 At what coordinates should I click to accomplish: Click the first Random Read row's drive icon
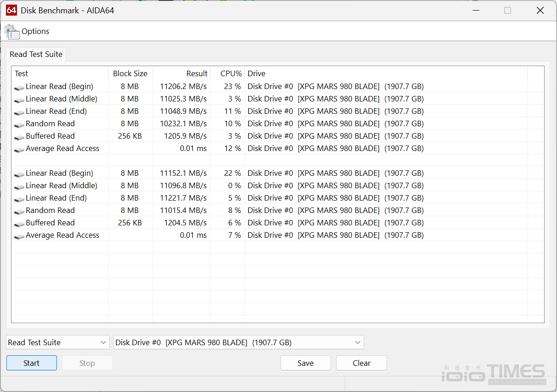pos(19,124)
